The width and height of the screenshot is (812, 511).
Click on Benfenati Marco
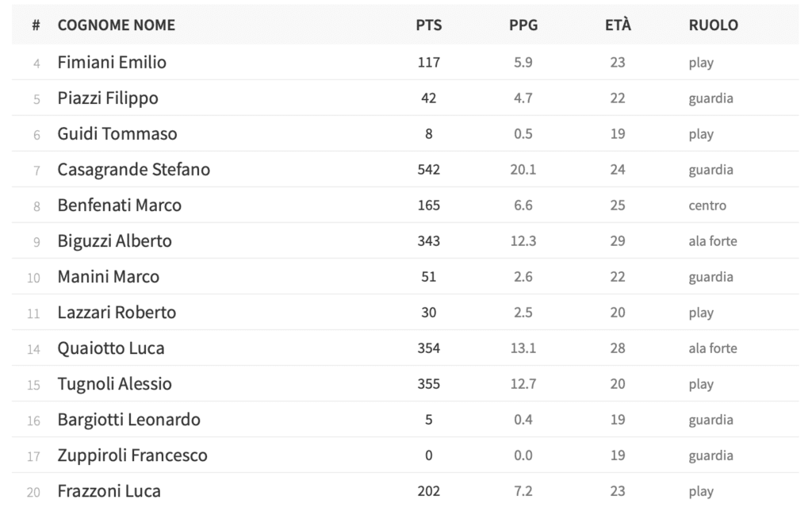119,206
